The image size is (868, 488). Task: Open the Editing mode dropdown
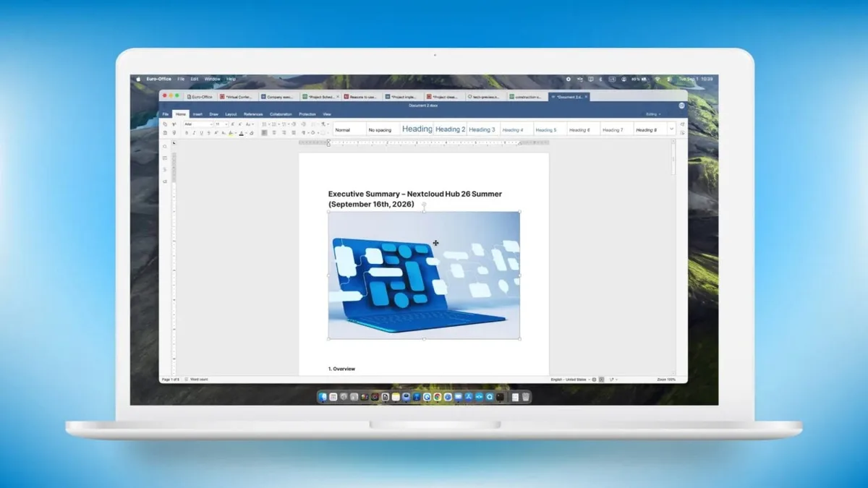tap(652, 114)
